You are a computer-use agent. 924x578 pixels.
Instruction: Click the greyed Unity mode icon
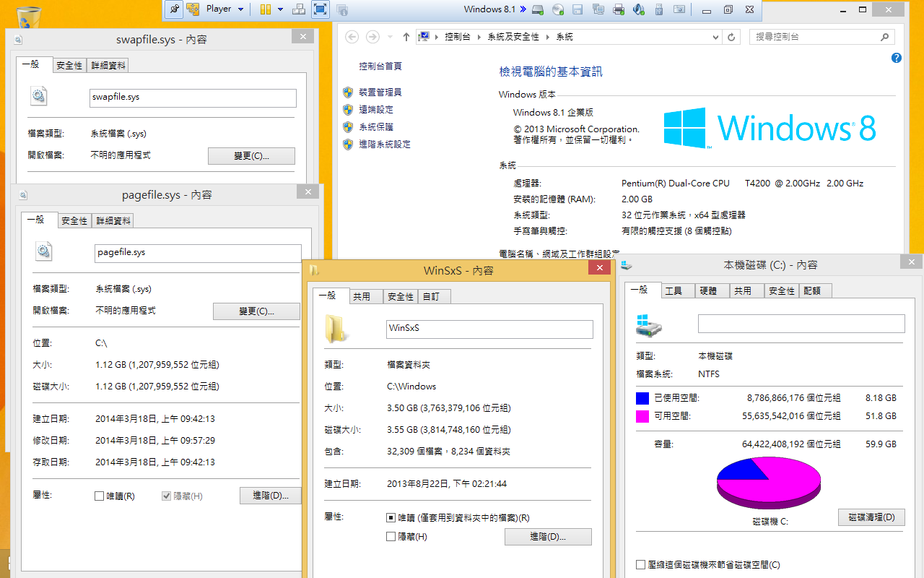[343, 9]
